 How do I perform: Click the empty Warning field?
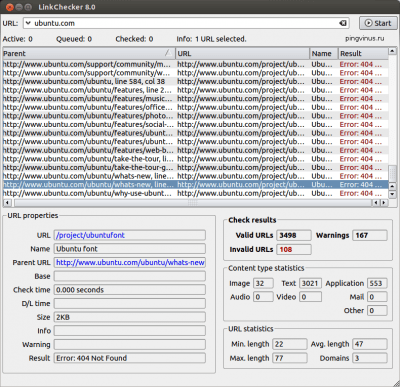tap(130, 344)
